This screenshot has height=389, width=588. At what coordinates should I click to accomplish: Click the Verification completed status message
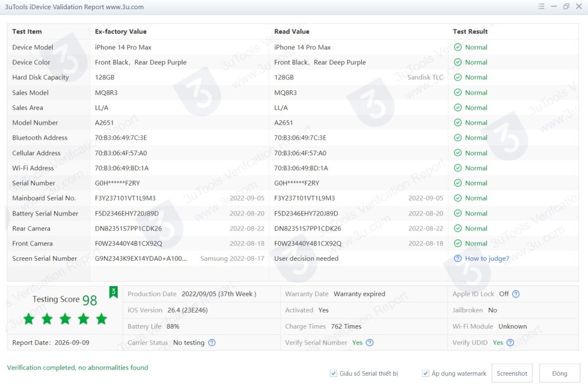(78, 368)
